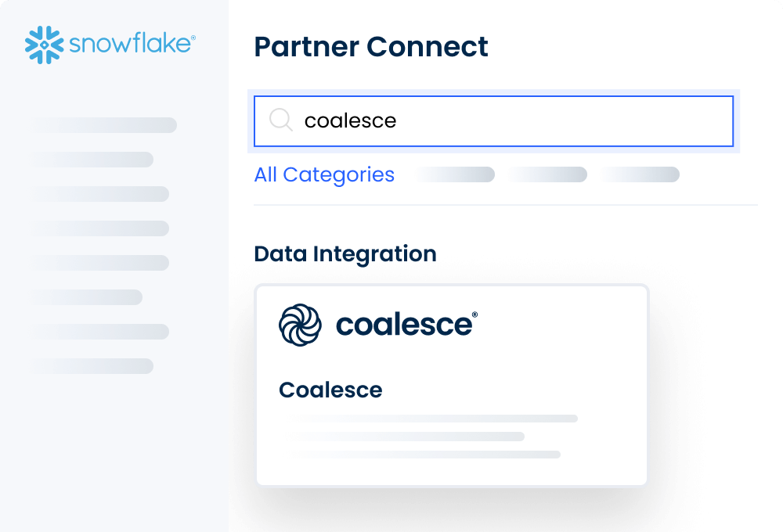Click the magnifying glass search icon

click(280, 120)
